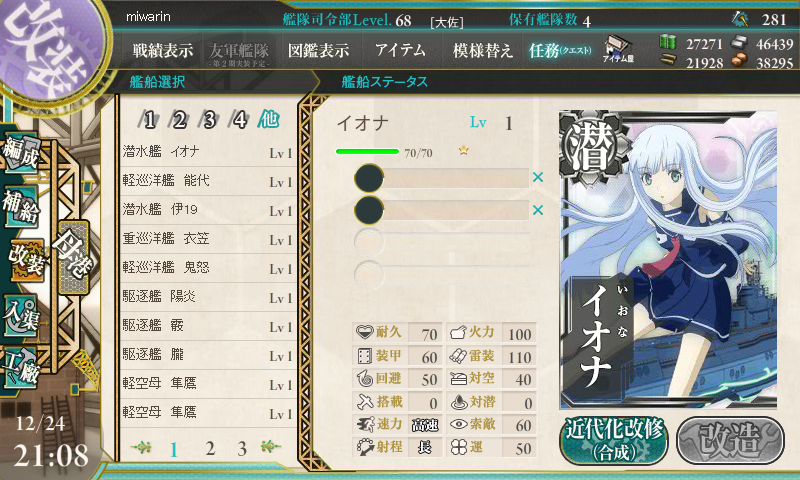Switch to the 他 other ships tab
Viewport: 800px width, 480px height.
[268, 119]
